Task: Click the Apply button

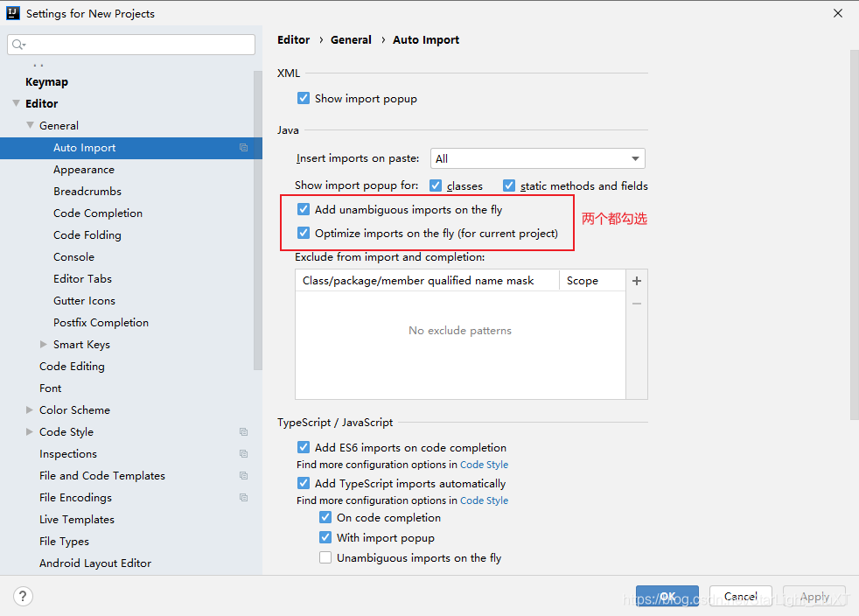Action: pyautogui.click(x=814, y=596)
